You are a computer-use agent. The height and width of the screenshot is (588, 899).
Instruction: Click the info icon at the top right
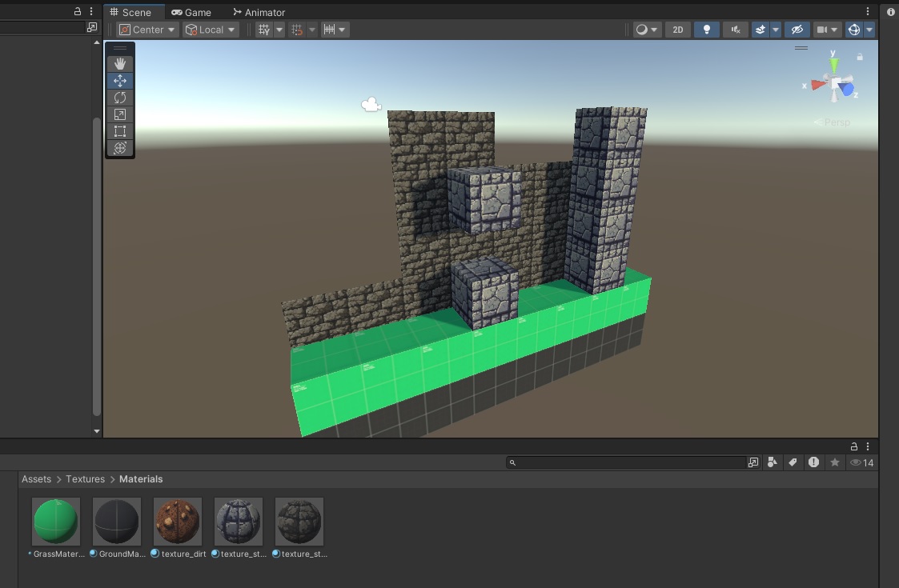pyautogui.click(x=890, y=11)
